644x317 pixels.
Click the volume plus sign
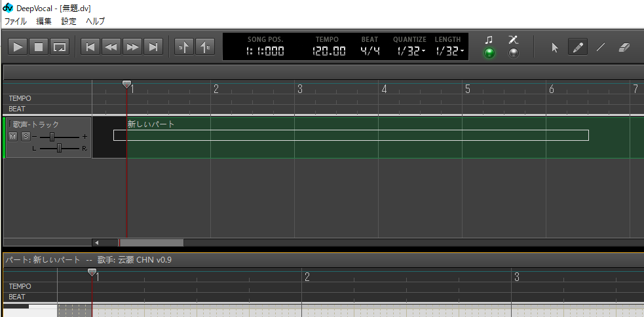85,136
